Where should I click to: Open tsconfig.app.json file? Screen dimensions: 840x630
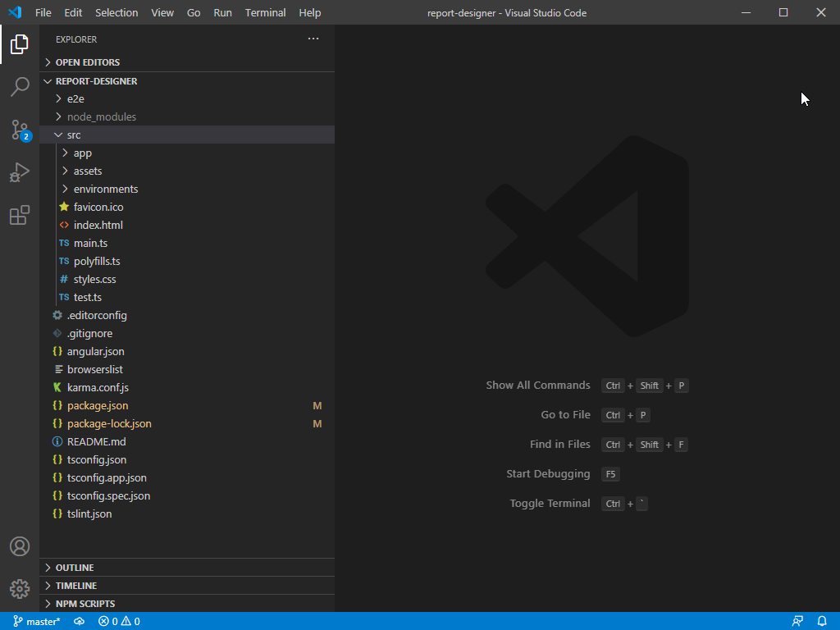coord(187,477)
